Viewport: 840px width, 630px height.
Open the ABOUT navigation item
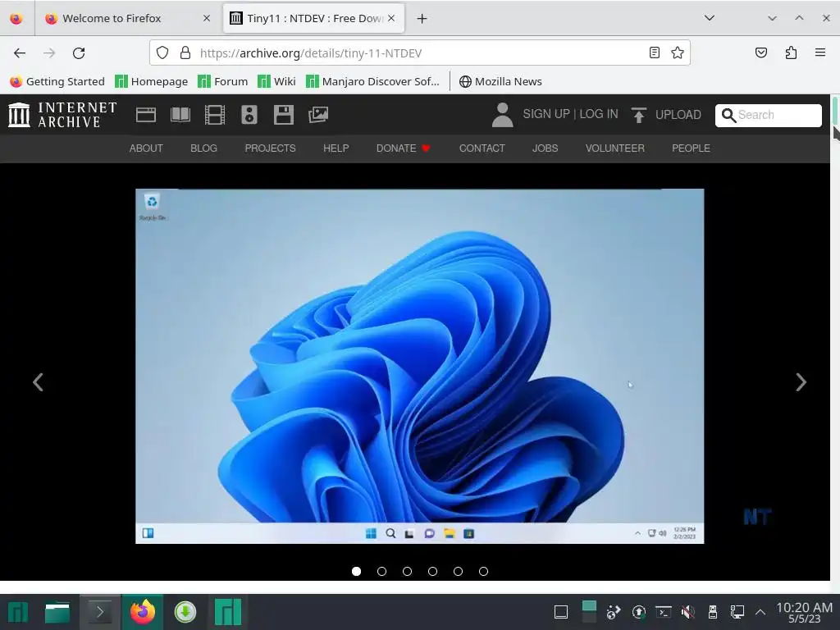point(146,148)
